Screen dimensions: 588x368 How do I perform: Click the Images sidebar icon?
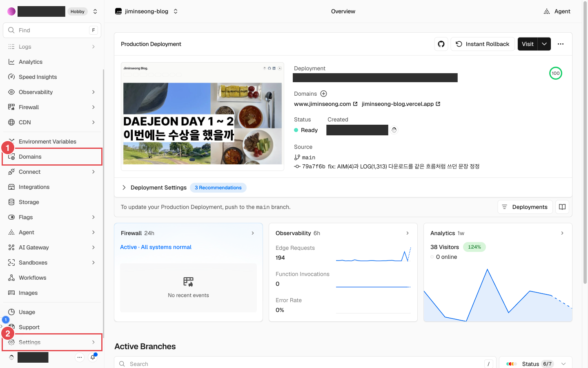coord(11,293)
